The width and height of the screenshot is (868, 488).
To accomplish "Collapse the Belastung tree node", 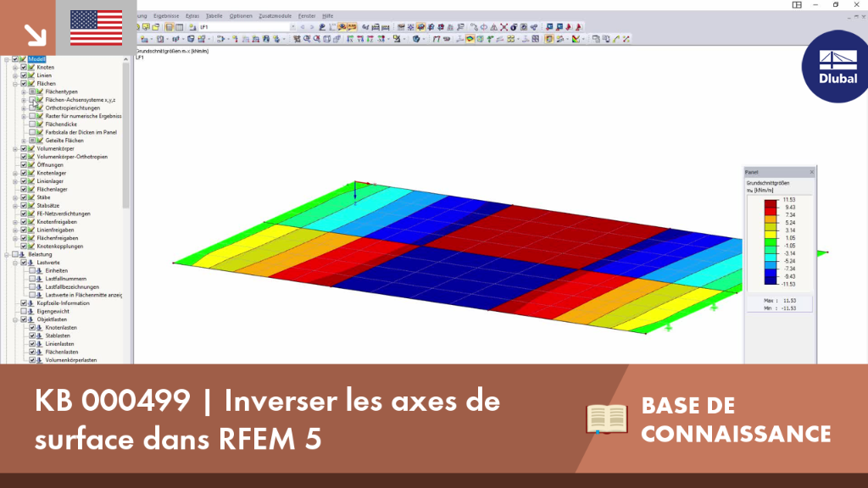I will pos(7,254).
